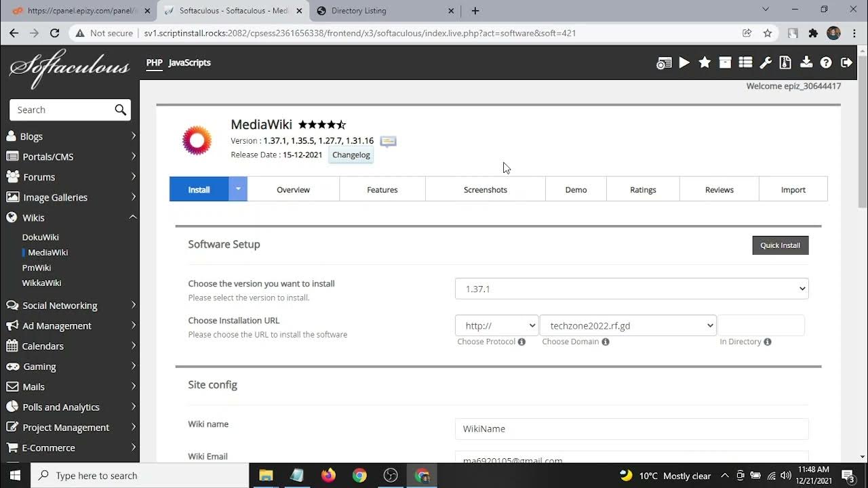Click the share page icon in address bar

tap(747, 33)
